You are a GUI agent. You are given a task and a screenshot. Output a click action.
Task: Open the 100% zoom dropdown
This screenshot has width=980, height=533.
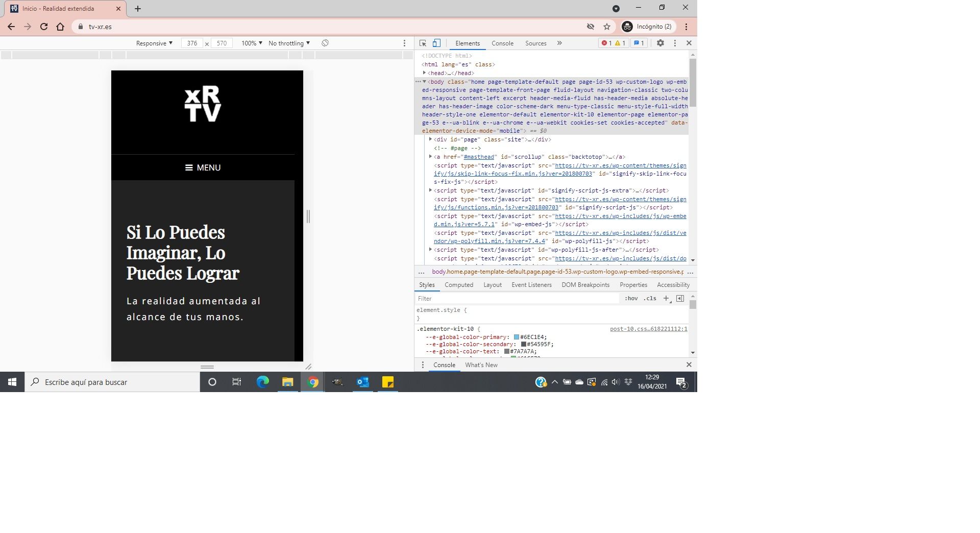(x=252, y=43)
